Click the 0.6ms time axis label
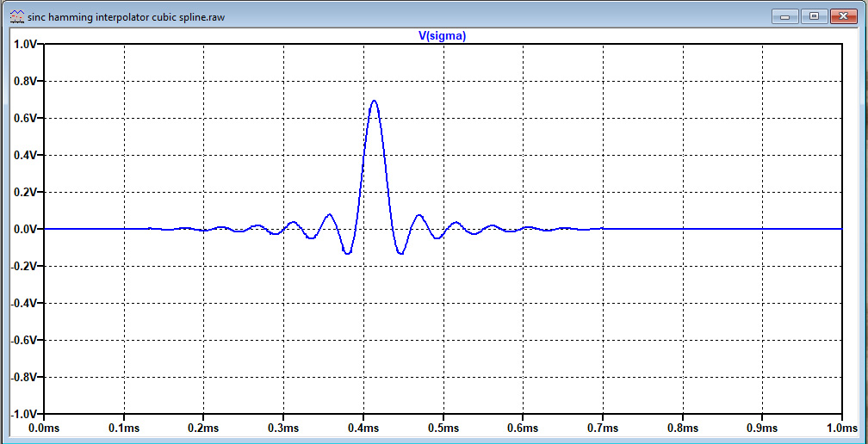This screenshot has width=868, height=444. (x=524, y=429)
